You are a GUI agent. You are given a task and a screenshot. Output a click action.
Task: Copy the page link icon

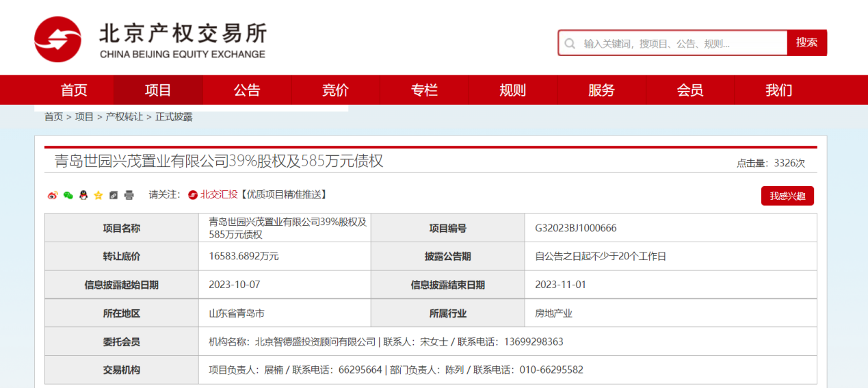[114, 195]
